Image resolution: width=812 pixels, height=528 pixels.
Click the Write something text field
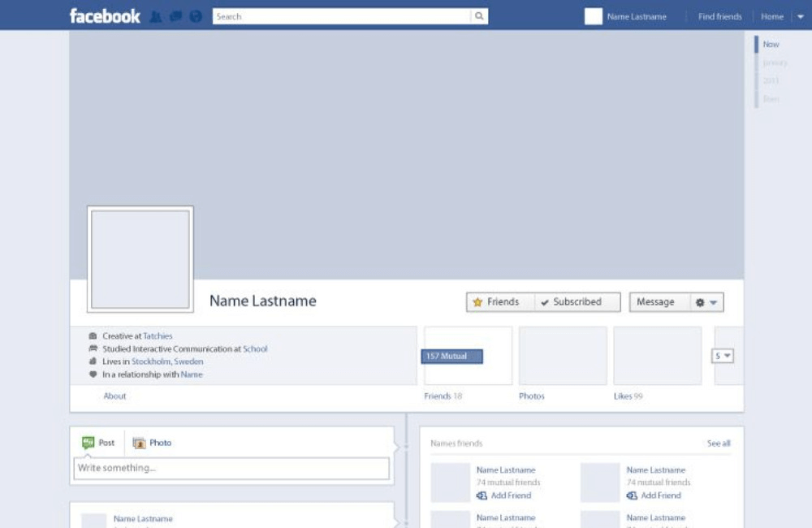coord(231,469)
